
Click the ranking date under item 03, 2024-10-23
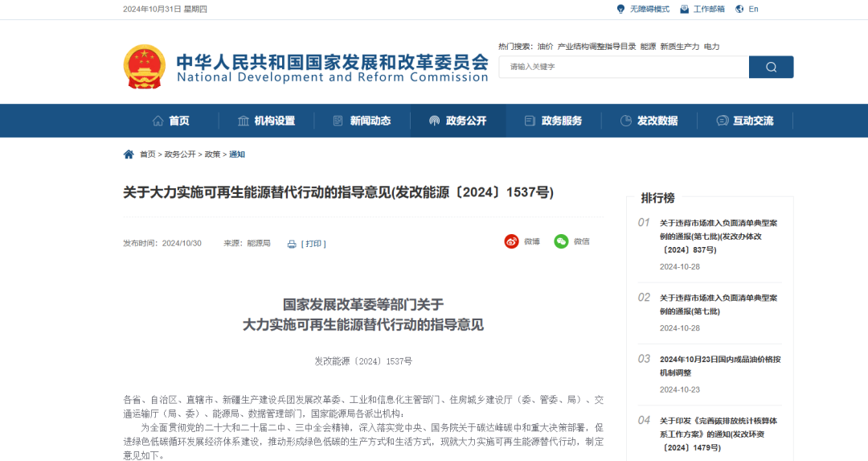pyautogui.click(x=680, y=389)
